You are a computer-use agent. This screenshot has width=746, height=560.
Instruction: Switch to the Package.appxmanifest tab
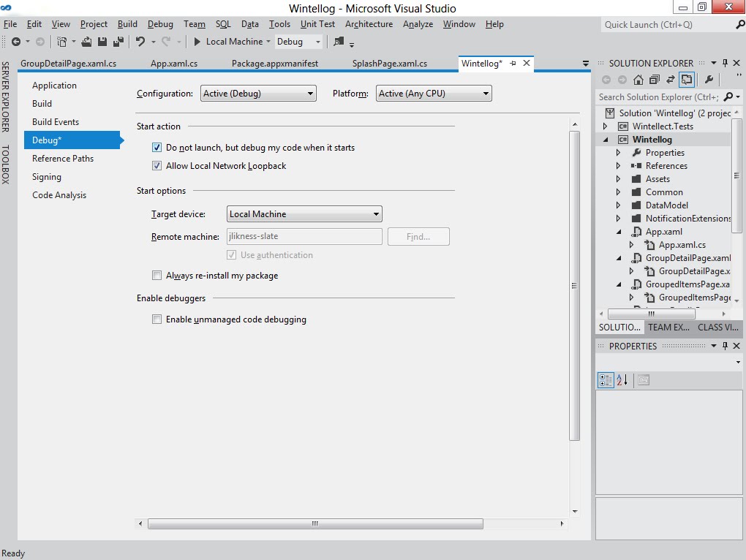point(275,63)
